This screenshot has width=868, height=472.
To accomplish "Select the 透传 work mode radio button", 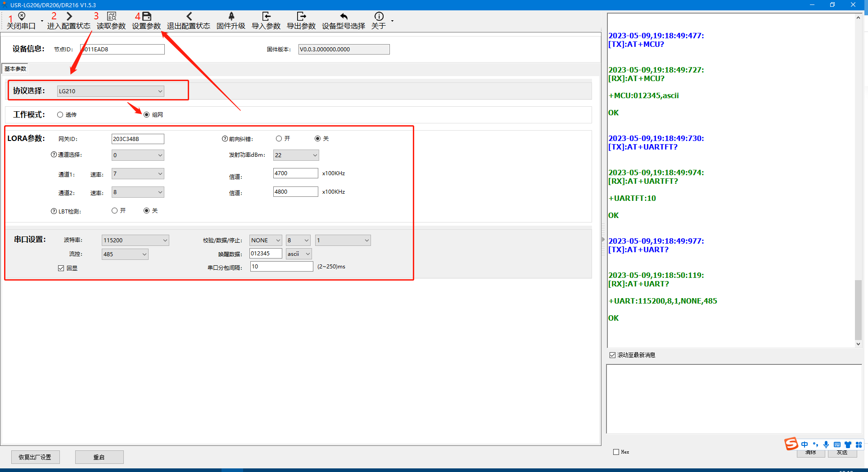I will click(x=60, y=115).
